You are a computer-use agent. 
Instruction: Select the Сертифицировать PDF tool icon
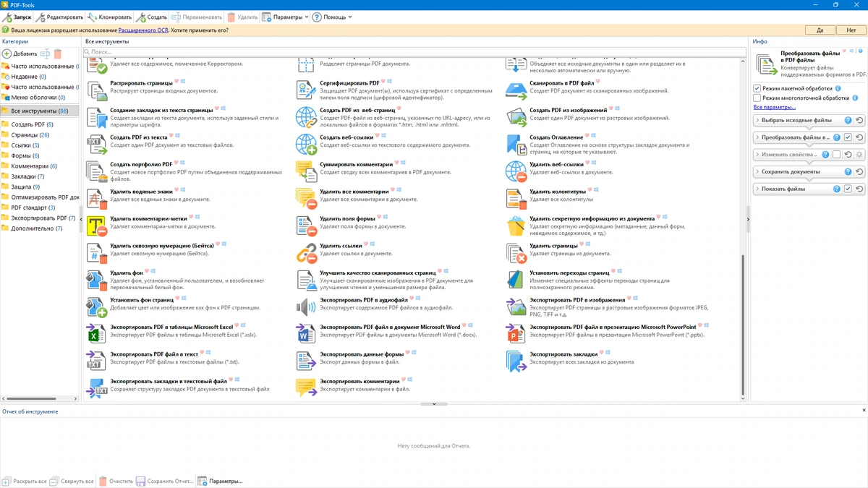point(306,90)
